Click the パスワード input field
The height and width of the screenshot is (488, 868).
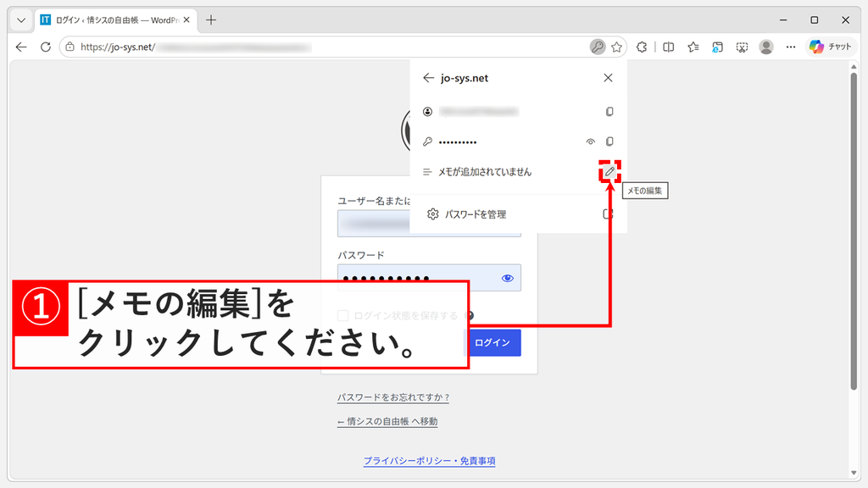click(x=429, y=278)
